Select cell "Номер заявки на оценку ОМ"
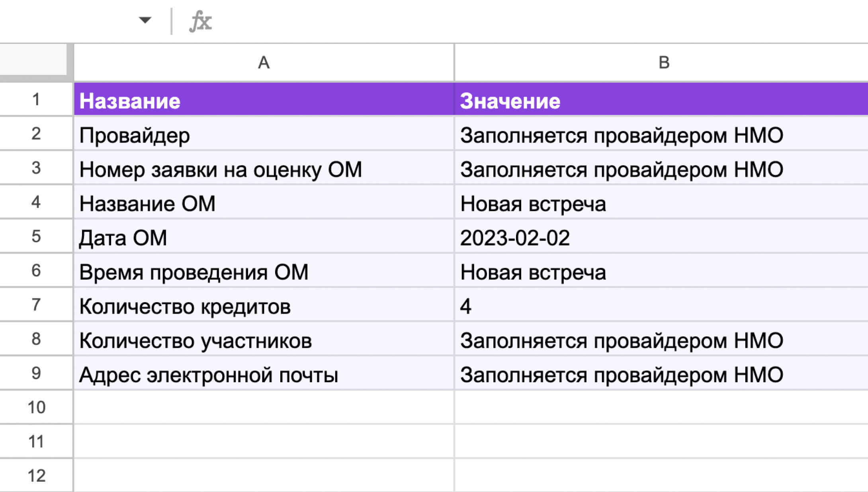The image size is (868, 492). pyautogui.click(x=264, y=168)
